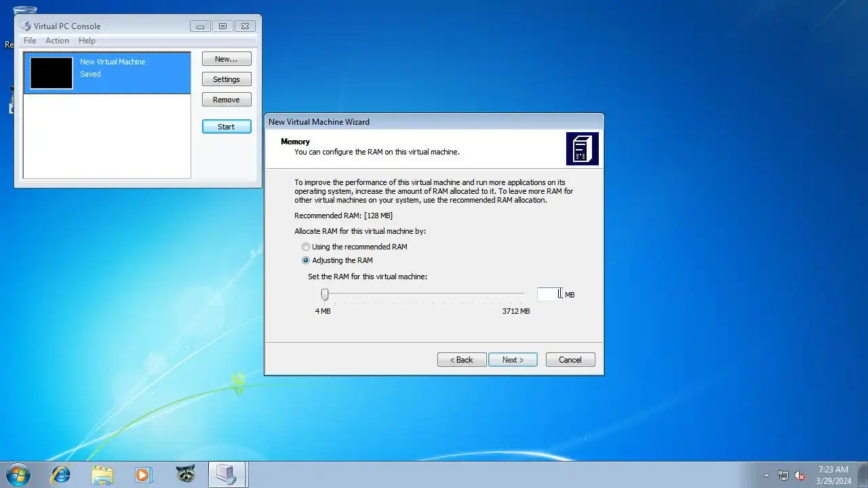
Task: Show hidden tray icons arrow
Action: pos(767,475)
